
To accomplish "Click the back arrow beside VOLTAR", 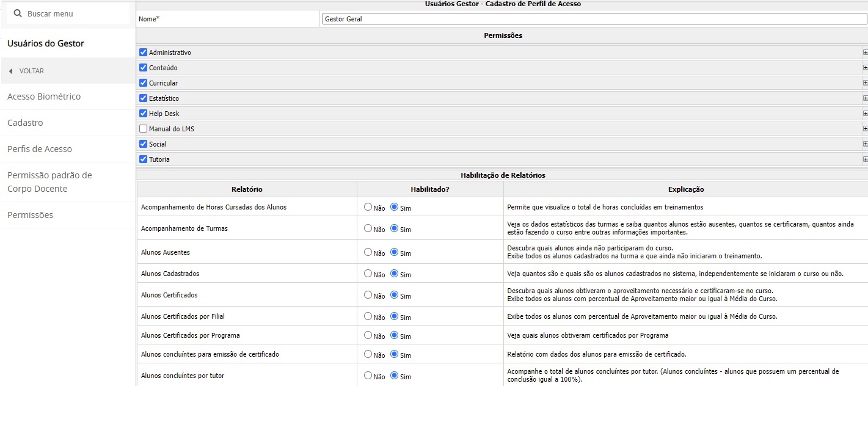I will (x=11, y=71).
